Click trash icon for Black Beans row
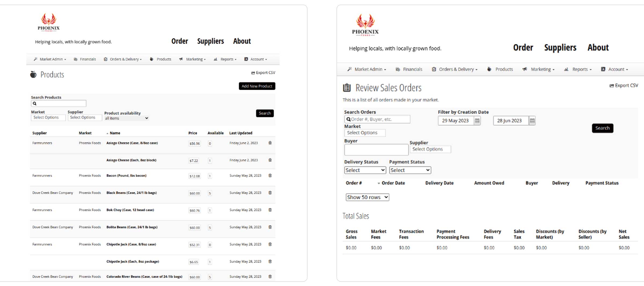The image size is (644, 286). point(270,193)
